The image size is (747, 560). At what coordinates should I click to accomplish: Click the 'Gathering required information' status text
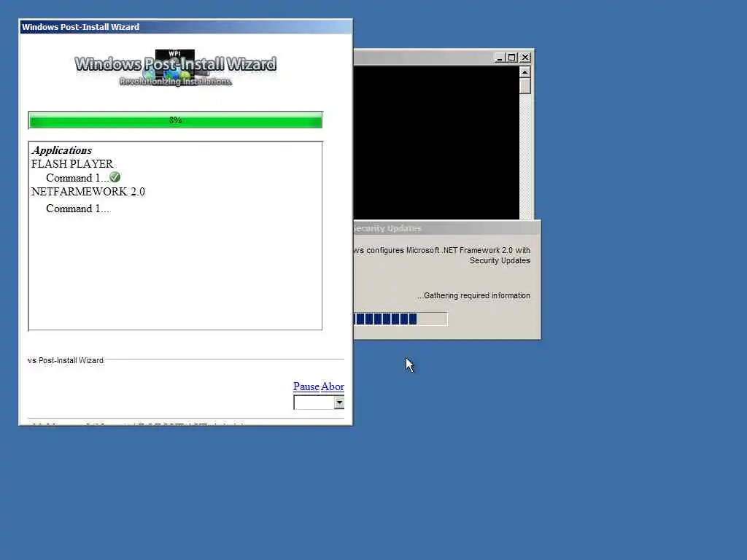[473, 296]
